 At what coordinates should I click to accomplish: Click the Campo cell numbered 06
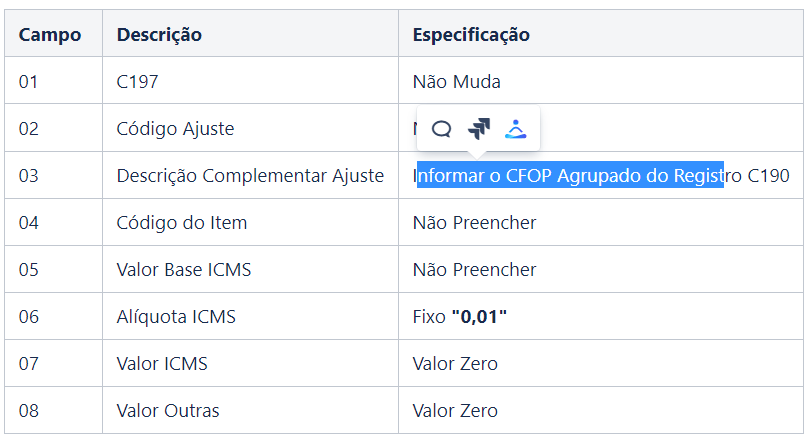[x=28, y=317]
